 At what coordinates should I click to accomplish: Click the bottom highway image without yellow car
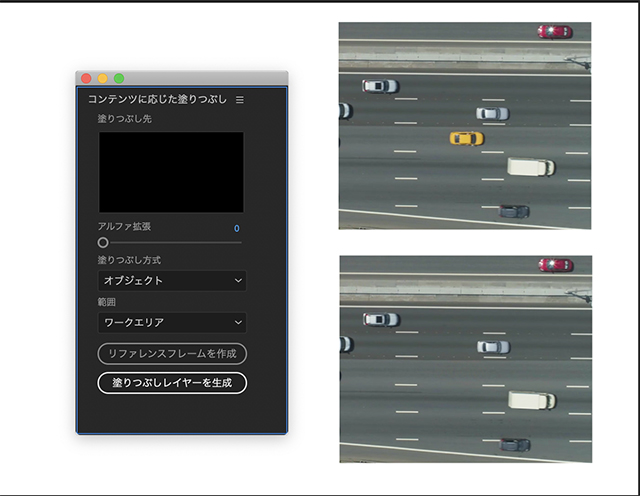[466, 359]
